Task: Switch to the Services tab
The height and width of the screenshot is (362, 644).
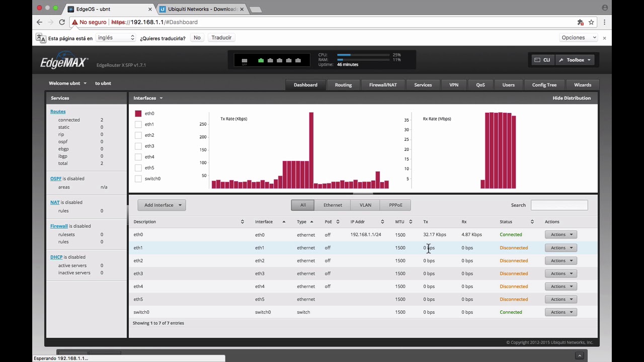Action: point(423,85)
